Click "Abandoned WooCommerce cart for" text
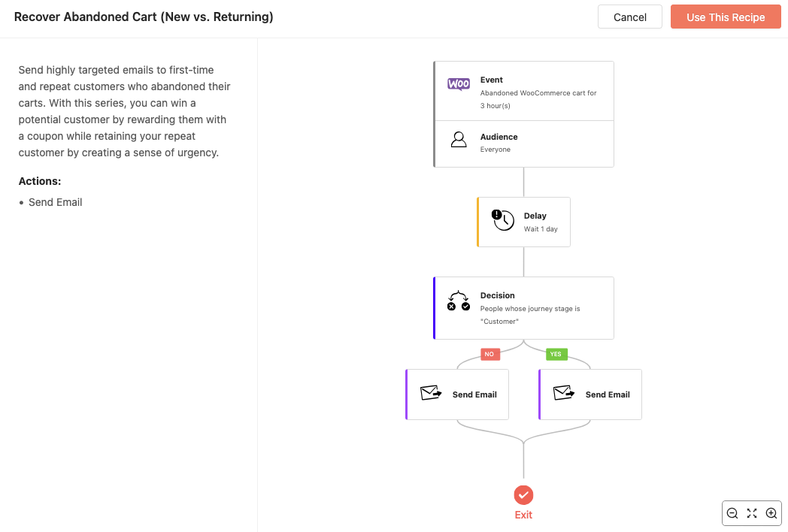The image size is (788, 532). [x=538, y=93]
